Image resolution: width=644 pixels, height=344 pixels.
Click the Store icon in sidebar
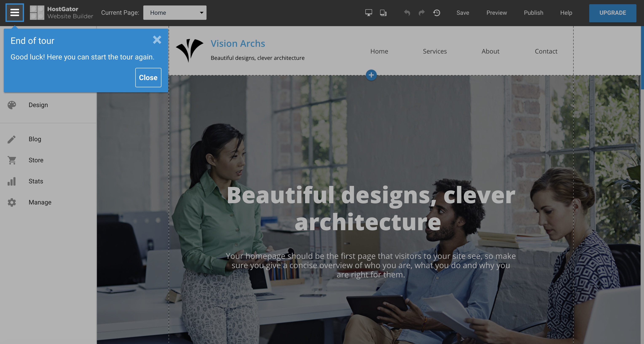(x=12, y=160)
